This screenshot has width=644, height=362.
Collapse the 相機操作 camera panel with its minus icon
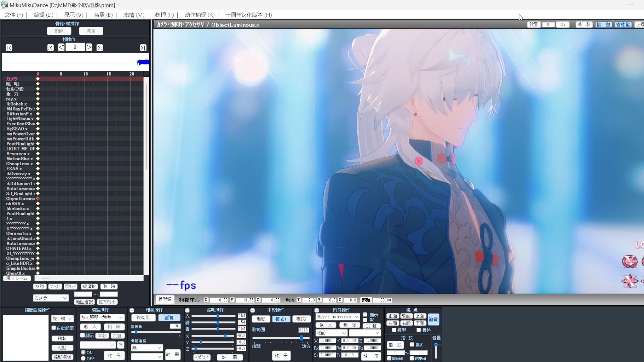[132, 310]
